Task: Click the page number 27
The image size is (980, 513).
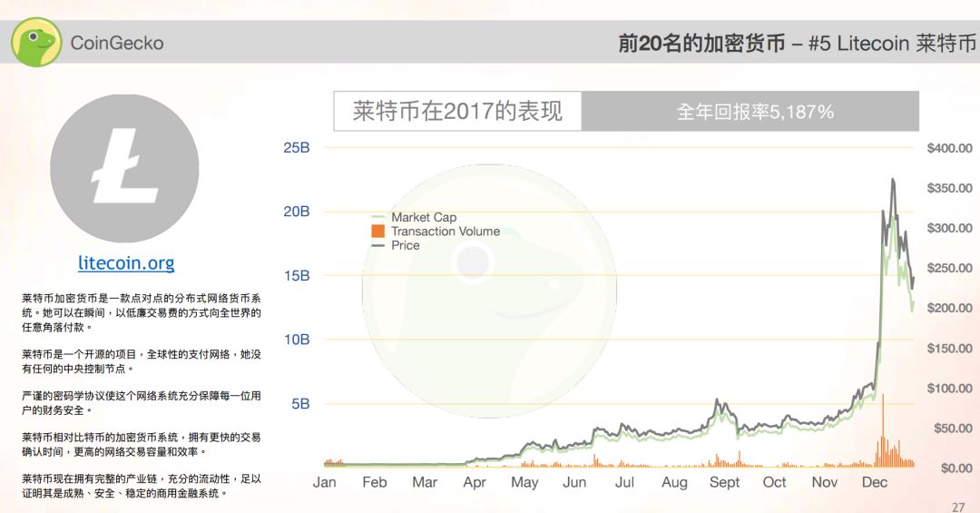Action: pyautogui.click(x=958, y=507)
